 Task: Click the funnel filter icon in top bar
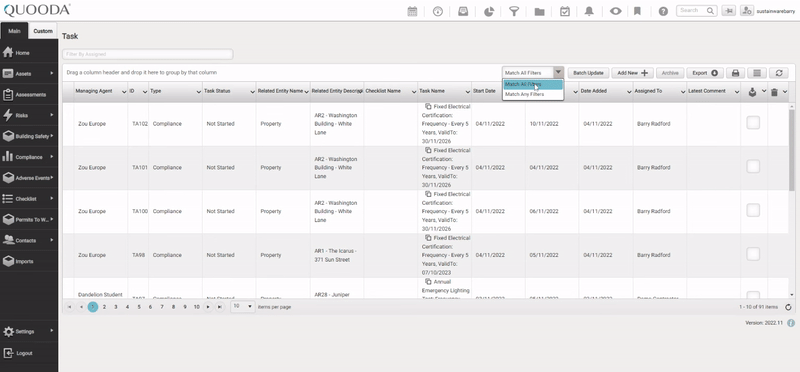514,11
